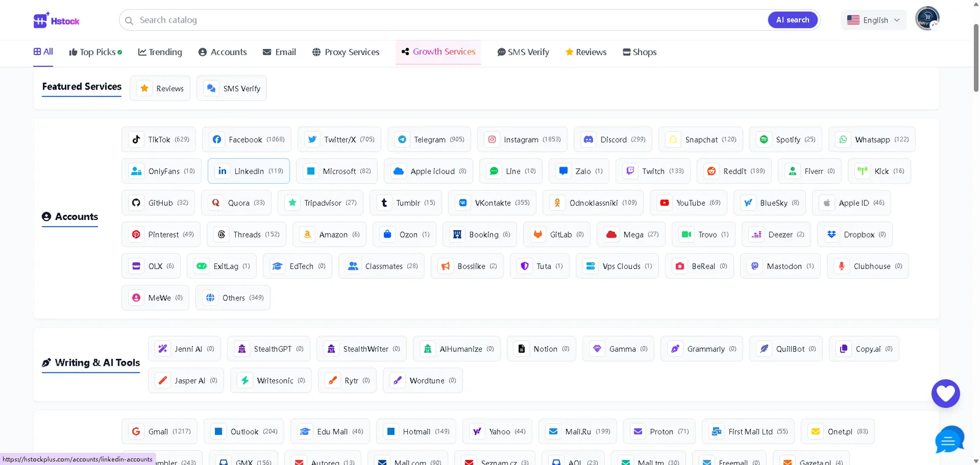The width and height of the screenshot is (980, 465).
Task: Click the Snapchat ghost icon
Action: (673, 139)
